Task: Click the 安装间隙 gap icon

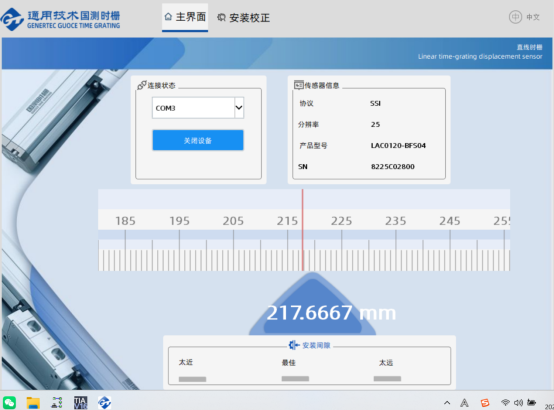Action: (x=294, y=345)
